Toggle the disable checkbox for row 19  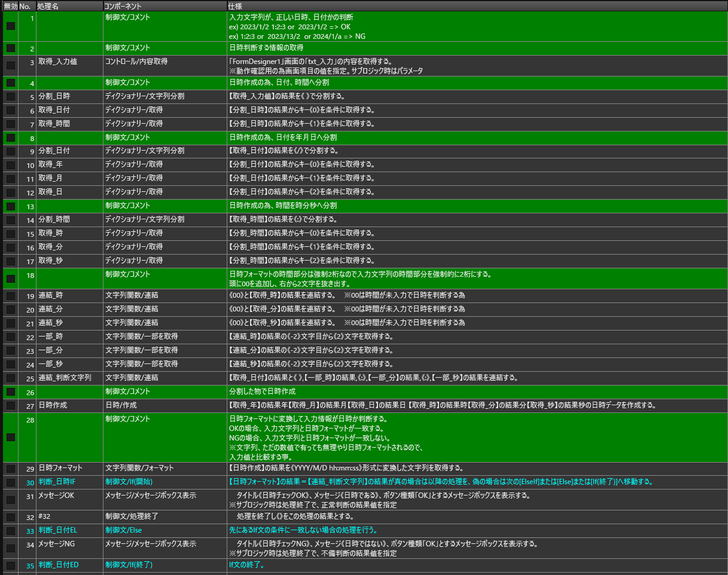click(x=11, y=296)
